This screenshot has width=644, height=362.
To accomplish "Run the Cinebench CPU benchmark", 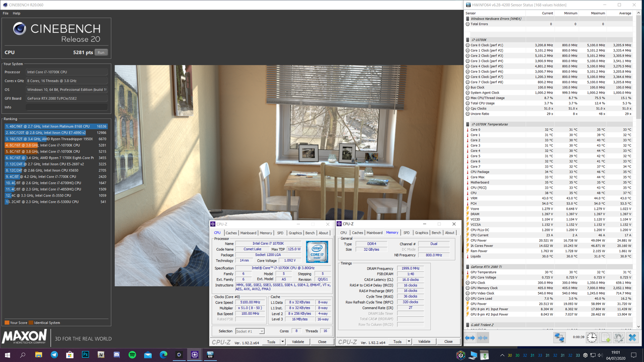I will click(101, 52).
